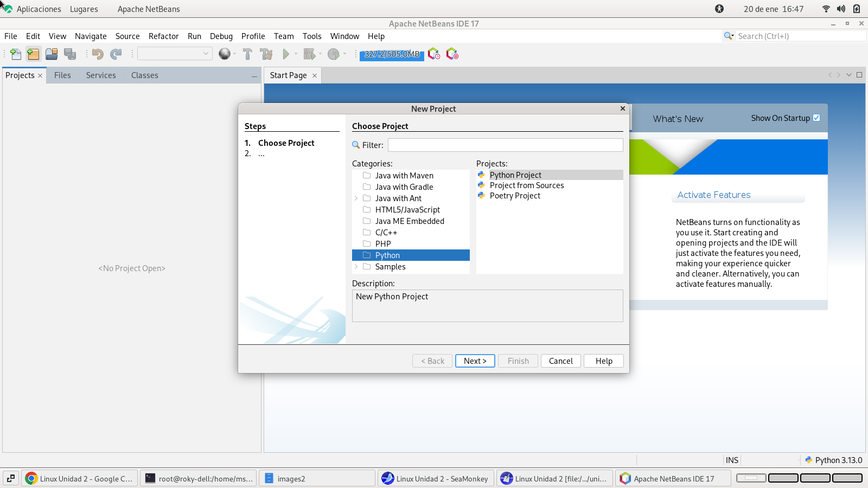Open the empty configuration combo box
This screenshot has height=488, width=868.
coord(174,54)
